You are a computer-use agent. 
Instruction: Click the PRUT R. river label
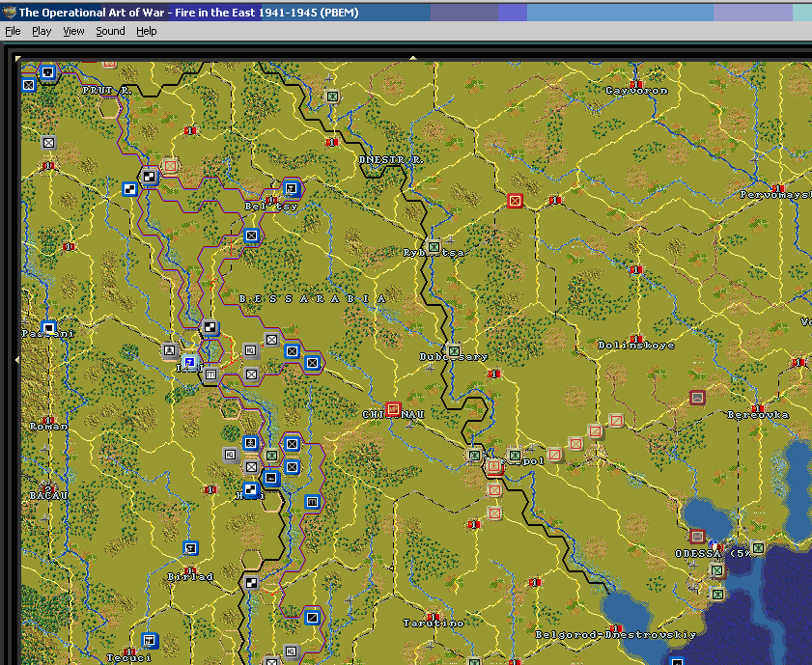[x=106, y=90]
